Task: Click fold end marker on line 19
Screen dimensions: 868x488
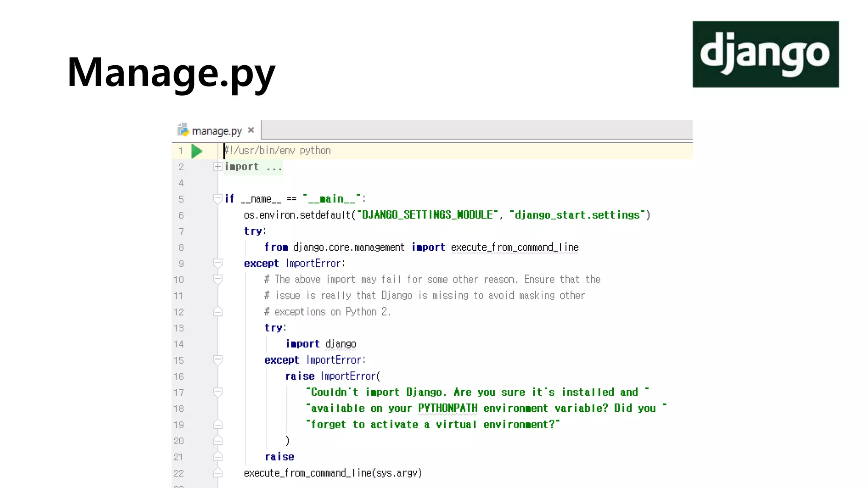Action: click(x=217, y=424)
